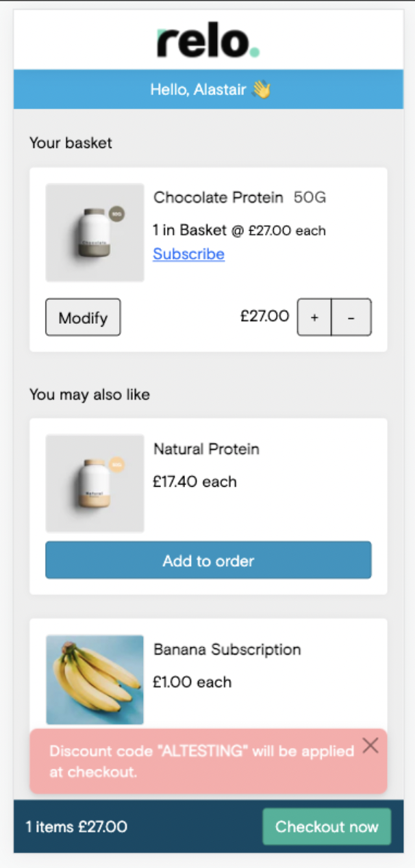Open the Natural Protein product image
This screenshot has width=415, height=868.
tap(95, 483)
